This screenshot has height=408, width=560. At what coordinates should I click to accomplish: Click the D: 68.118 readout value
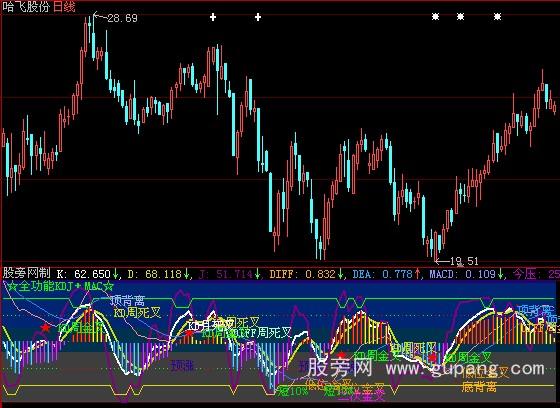(155, 274)
